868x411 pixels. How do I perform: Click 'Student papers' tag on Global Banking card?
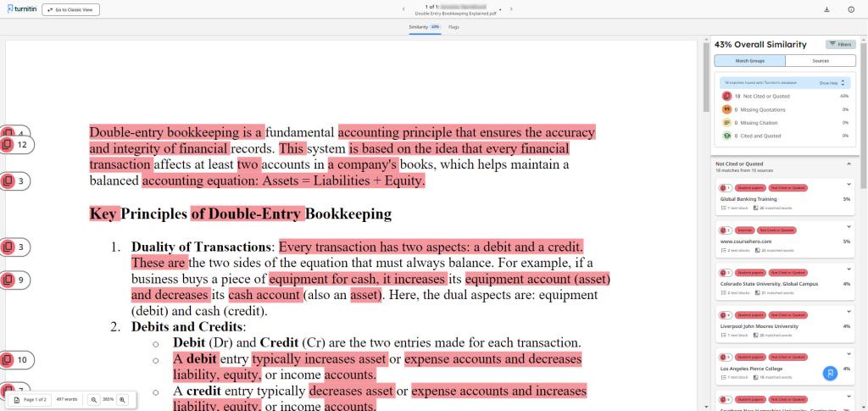750,188
